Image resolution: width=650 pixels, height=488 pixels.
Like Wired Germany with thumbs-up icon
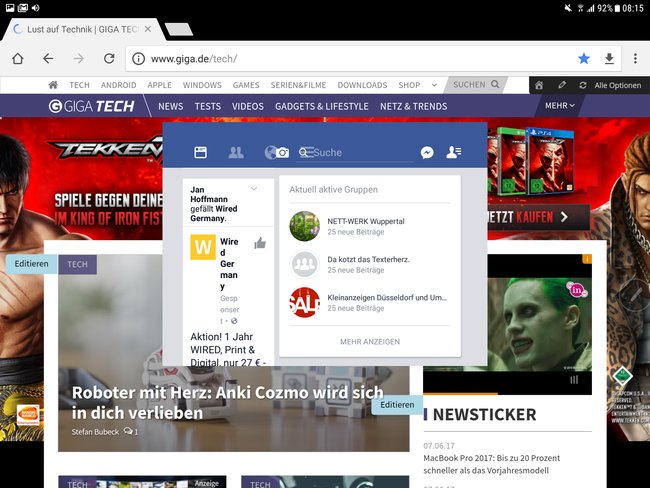260,243
